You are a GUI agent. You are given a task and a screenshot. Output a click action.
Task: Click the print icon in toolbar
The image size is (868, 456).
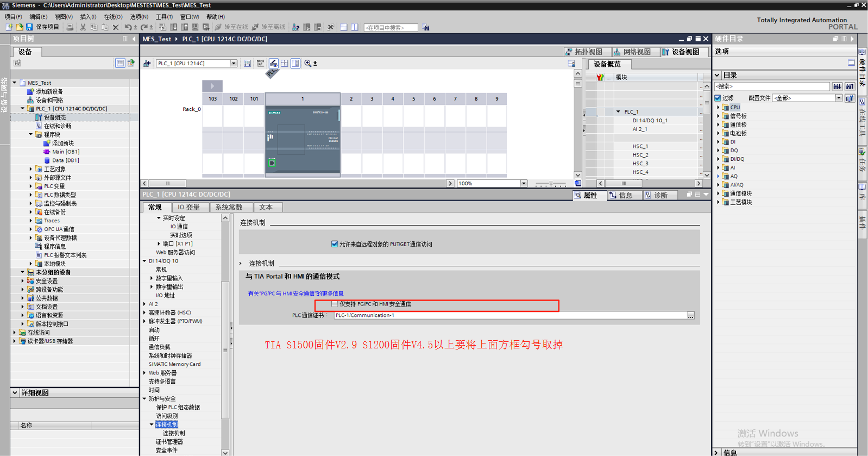tap(70, 27)
